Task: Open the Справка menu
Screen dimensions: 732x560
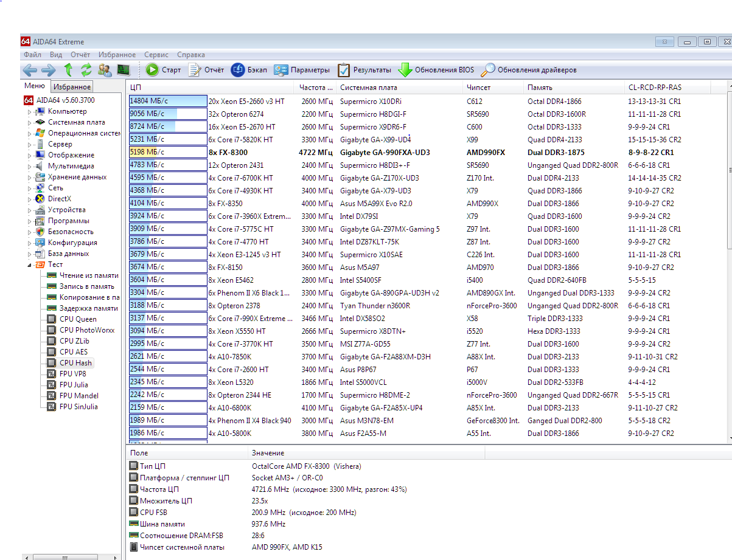Action: [x=191, y=55]
